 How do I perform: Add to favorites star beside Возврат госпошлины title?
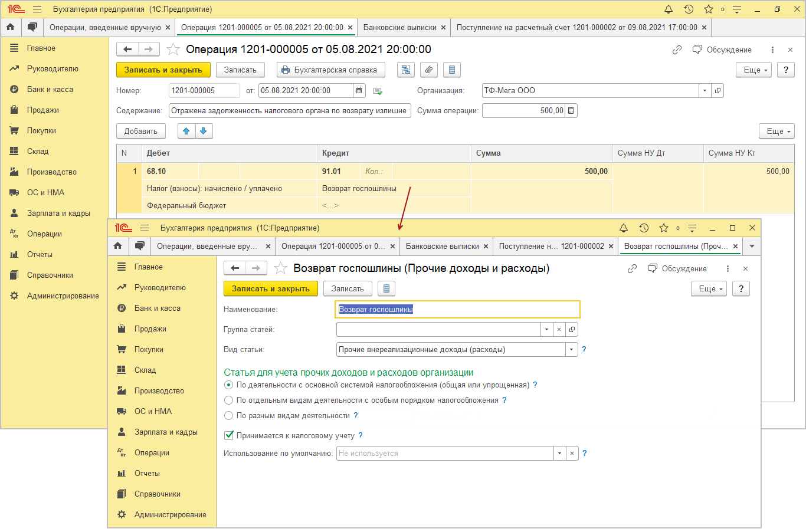pyautogui.click(x=281, y=268)
